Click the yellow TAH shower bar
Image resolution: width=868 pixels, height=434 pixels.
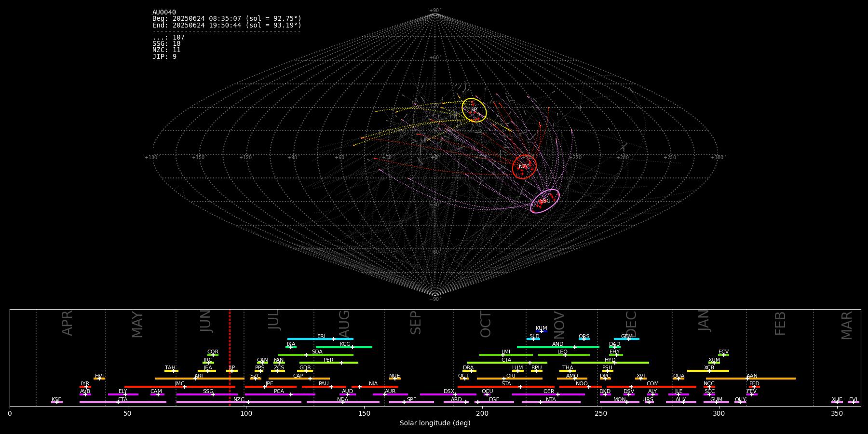pos(171,371)
